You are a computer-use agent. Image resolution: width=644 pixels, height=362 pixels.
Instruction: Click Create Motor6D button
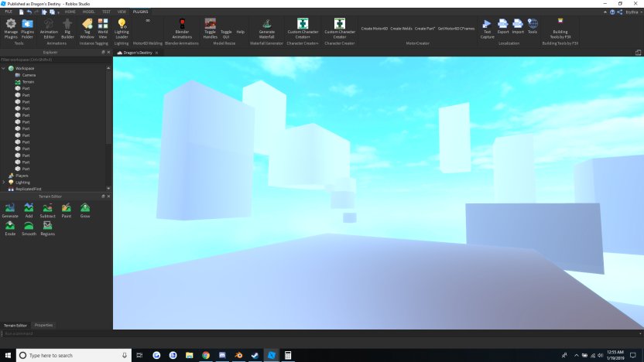(374, 29)
